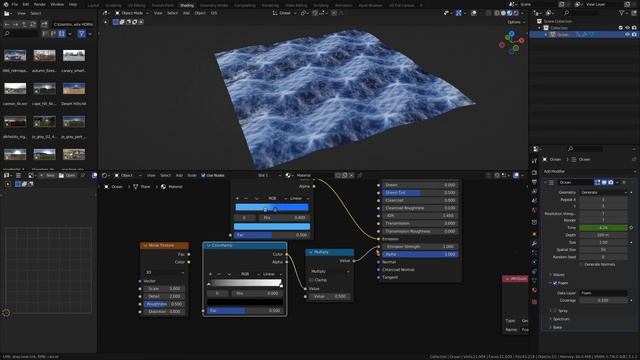Refresh the file browser list
Image resolution: width=640 pixels, height=360 pixels.
pyautogui.click(x=34, y=24)
